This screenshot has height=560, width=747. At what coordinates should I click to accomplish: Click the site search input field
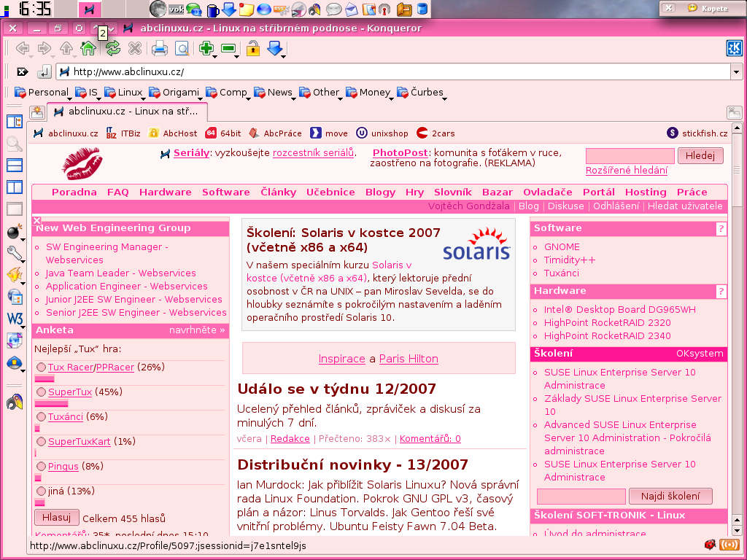coord(630,156)
